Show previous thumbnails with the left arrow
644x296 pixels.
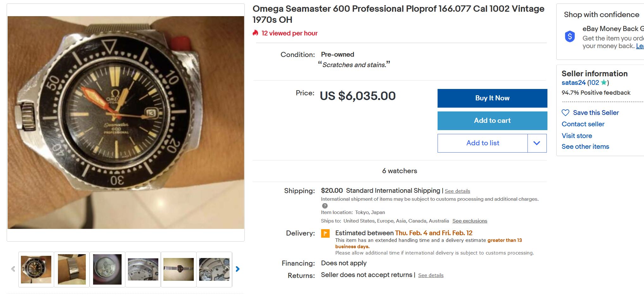13,269
